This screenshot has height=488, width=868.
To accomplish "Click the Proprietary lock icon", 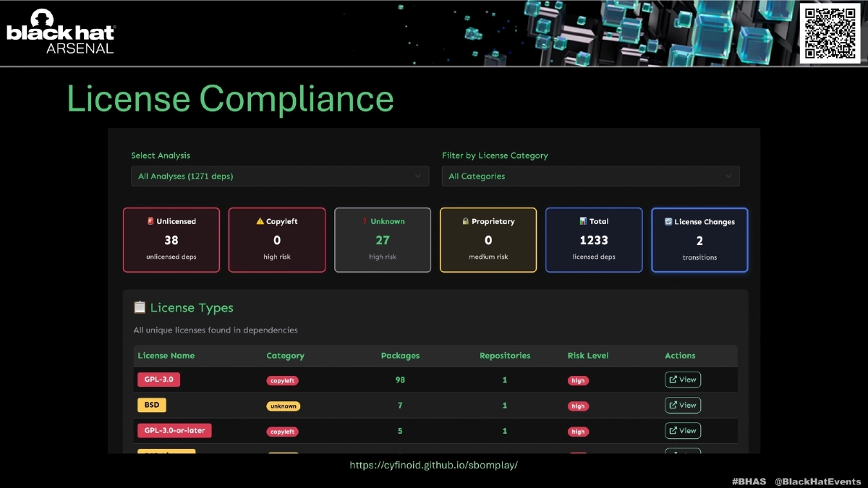I will click(466, 222).
